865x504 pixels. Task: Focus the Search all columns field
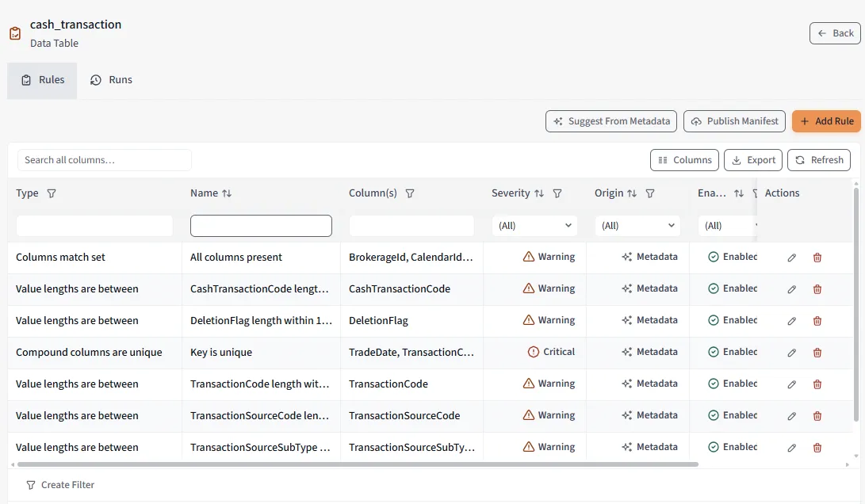pos(105,160)
